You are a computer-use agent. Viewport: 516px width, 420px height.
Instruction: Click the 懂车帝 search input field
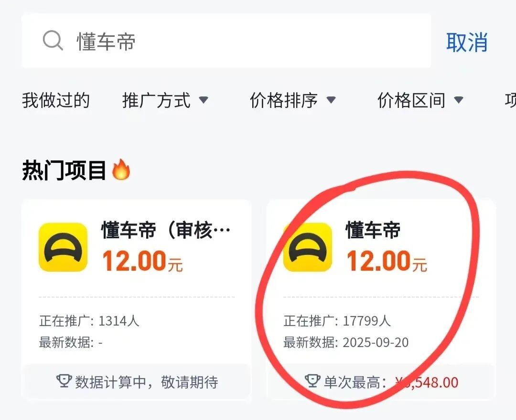click(x=239, y=41)
